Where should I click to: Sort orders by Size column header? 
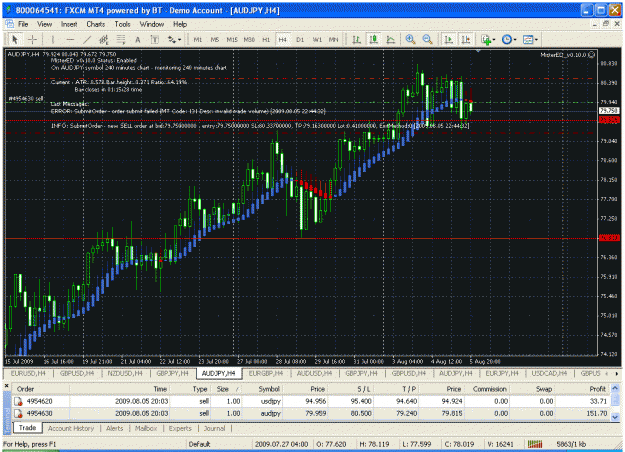click(225, 389)
